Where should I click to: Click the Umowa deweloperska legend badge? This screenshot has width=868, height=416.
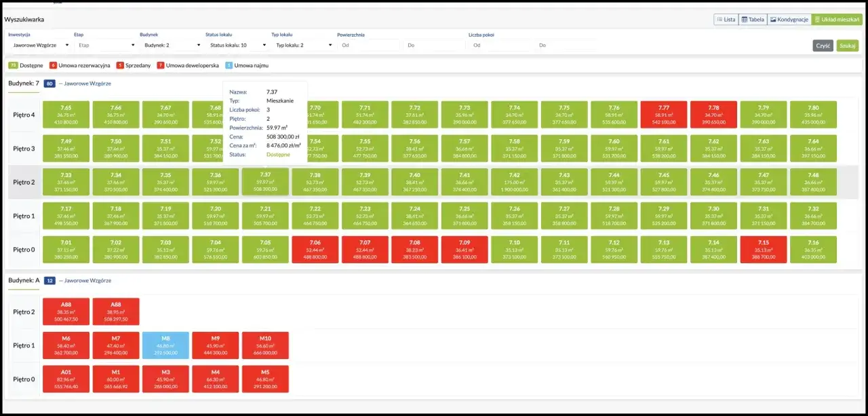(161, 65)
